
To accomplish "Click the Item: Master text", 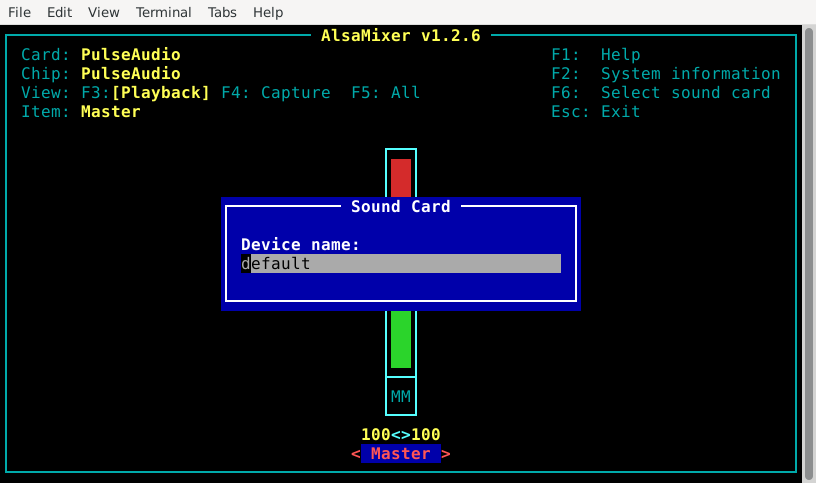I will (81, 111).
